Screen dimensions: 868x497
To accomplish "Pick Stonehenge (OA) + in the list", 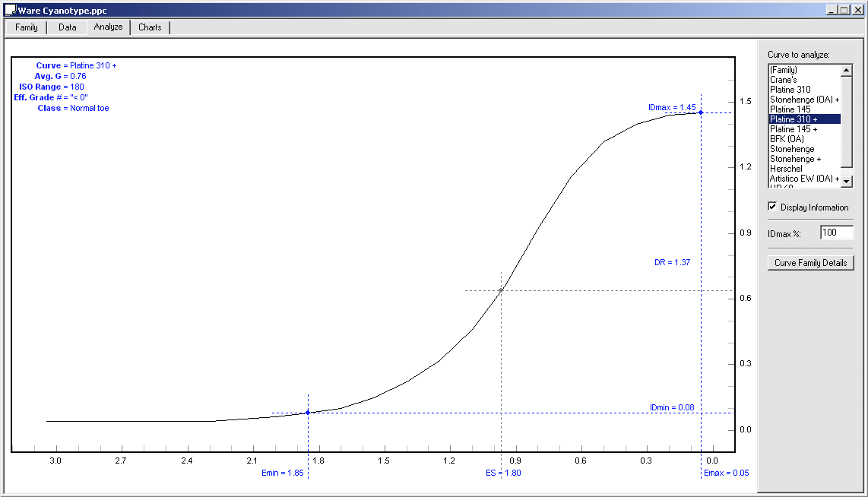I will (804, 100).
